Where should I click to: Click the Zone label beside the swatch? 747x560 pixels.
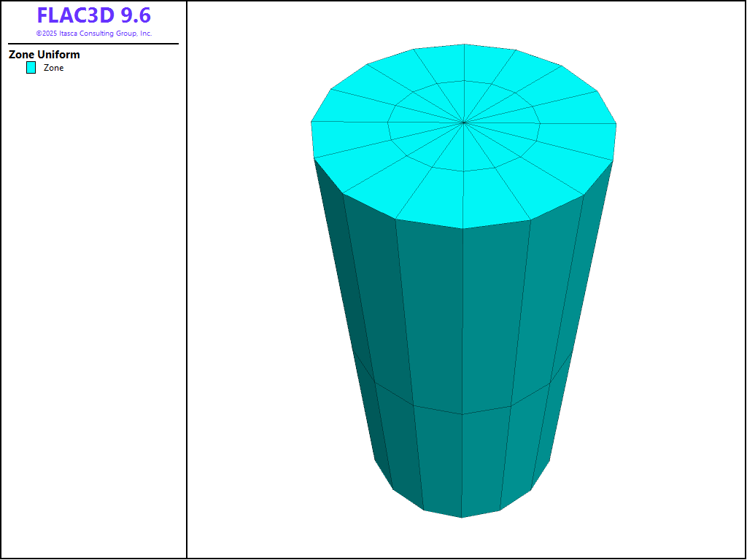[x=53, y=68]
